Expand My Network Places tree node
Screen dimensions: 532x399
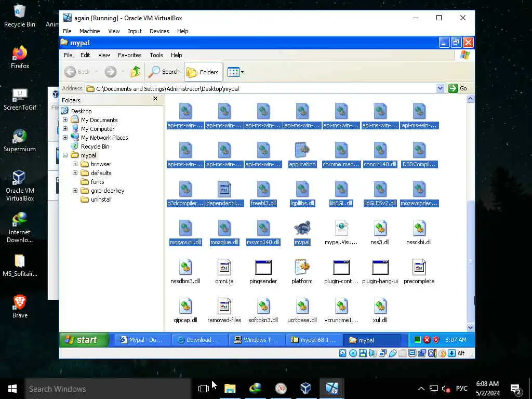[65, 137]
